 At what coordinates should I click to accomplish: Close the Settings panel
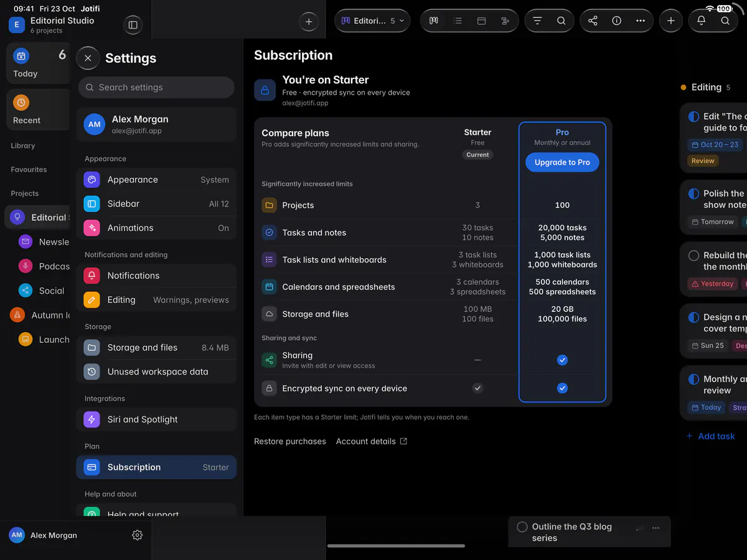pyautogui.click(x=88, y=58)
